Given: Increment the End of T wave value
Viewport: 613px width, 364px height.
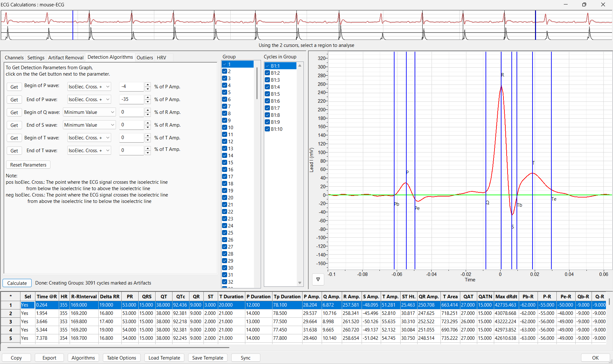Looking at the screenshot, I should point(148,148).
